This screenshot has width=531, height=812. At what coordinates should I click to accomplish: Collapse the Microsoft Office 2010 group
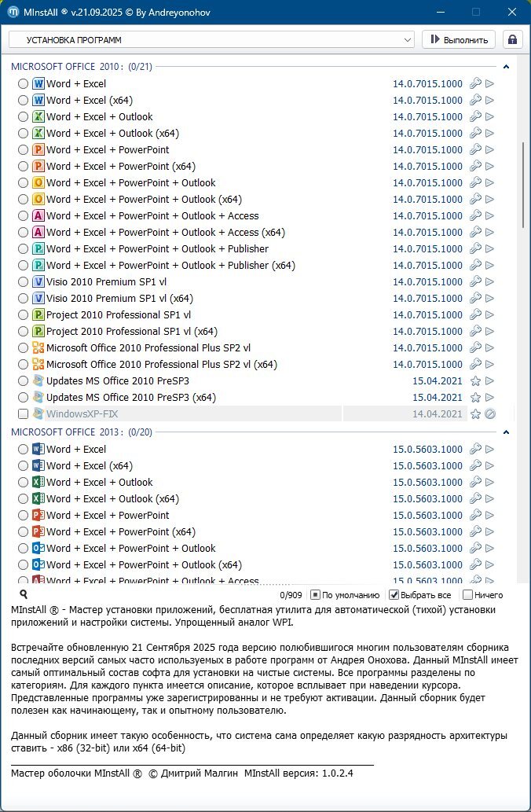click(507, 67)
